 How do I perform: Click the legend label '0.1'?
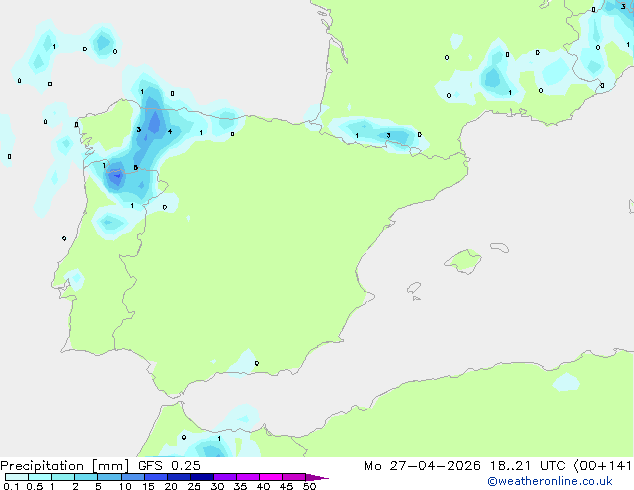[11, 486]
